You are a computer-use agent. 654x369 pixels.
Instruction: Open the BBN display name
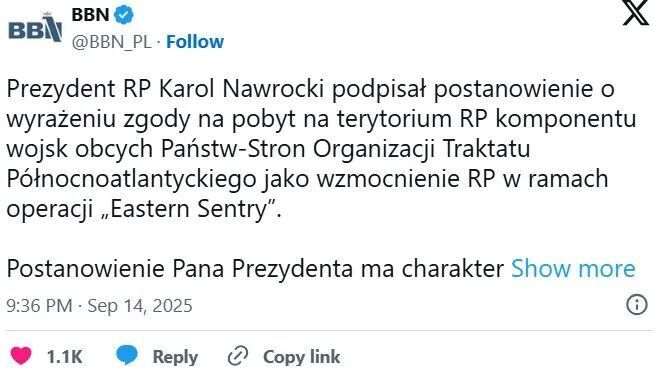pos(90,15)
